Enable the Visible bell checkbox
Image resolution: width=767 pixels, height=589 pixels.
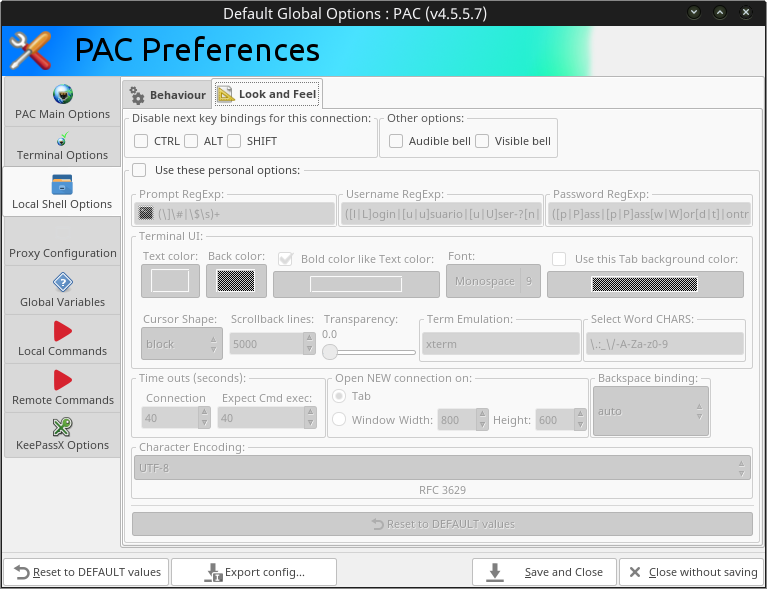point(482,141)
